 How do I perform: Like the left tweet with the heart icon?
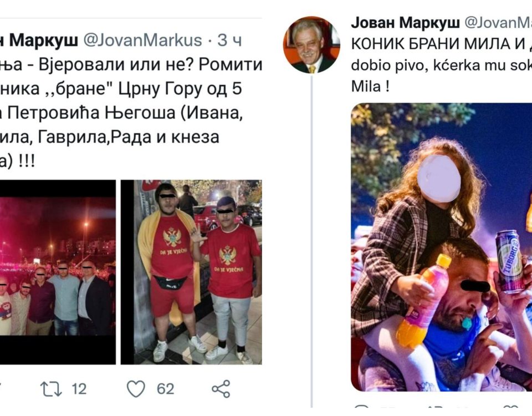(136, 389)
